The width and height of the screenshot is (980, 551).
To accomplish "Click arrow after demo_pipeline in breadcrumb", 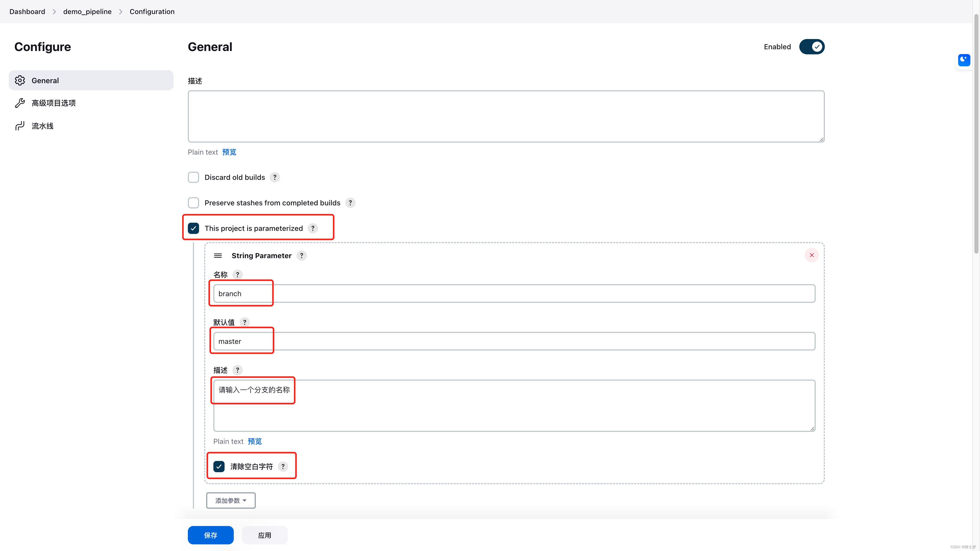I will (121, 12).
